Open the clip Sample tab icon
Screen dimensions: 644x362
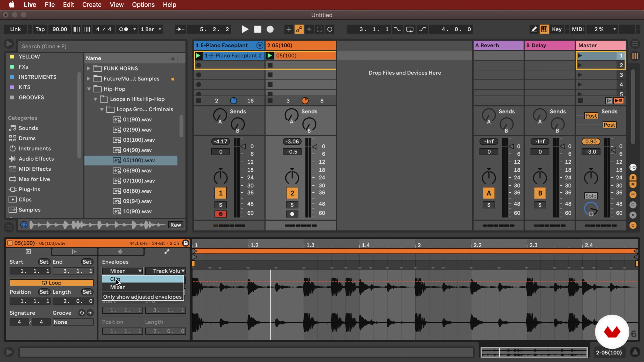point(121,252)
